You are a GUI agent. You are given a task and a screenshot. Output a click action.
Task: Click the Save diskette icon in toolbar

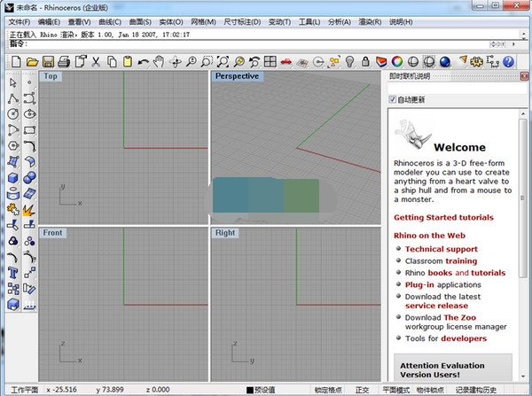pyautogui.click(x=49, y=62)
